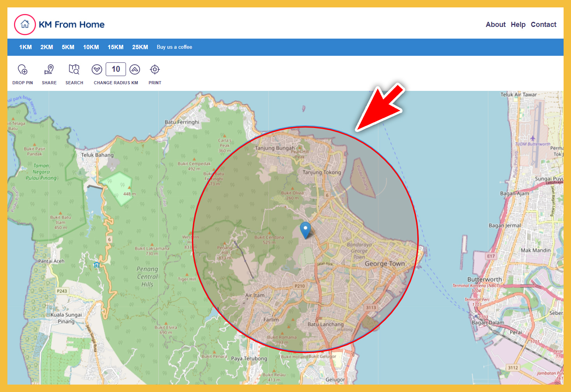Select the Drop Pin tool icon
The width and height of the screenshot is (571, 392).
click(23, 70)
